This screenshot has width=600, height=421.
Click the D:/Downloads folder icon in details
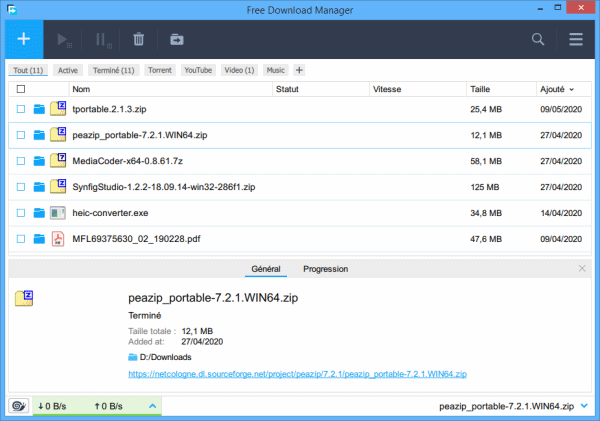point(132,357)
